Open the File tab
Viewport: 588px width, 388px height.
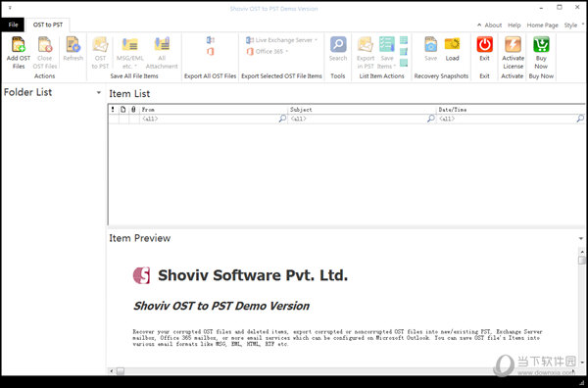13,24
